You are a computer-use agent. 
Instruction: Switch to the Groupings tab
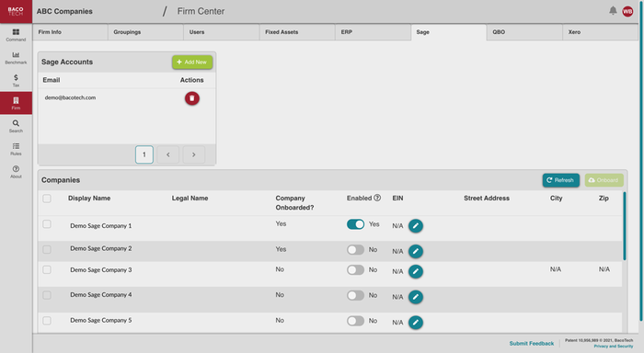click(x=145, y=32)
